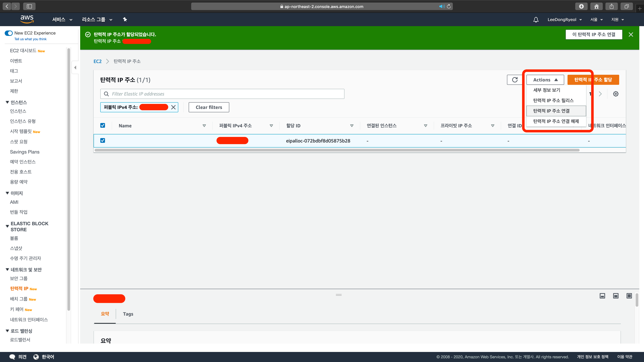This screenshot has height=362, width=644.
Task: Open the 지원 support menu
Action: 618,19
